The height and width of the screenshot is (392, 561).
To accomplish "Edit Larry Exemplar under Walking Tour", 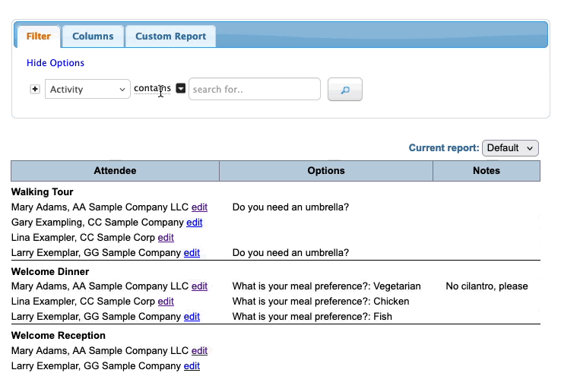I will tap(192, 253).
